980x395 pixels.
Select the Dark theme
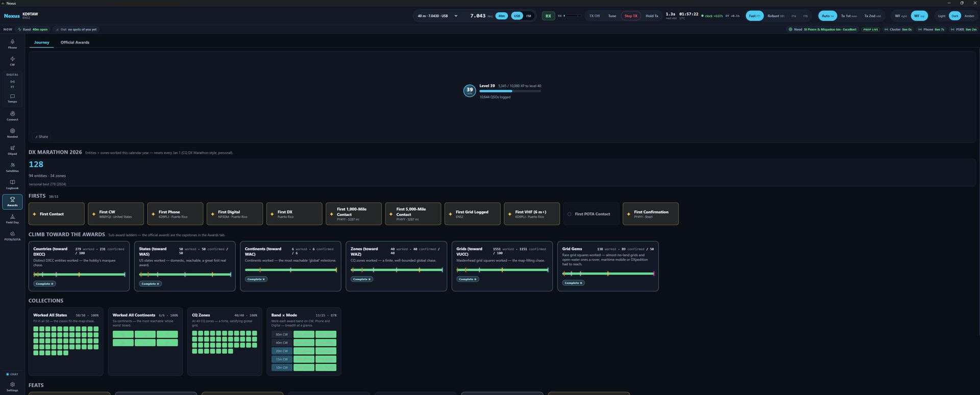pos(955,16)
